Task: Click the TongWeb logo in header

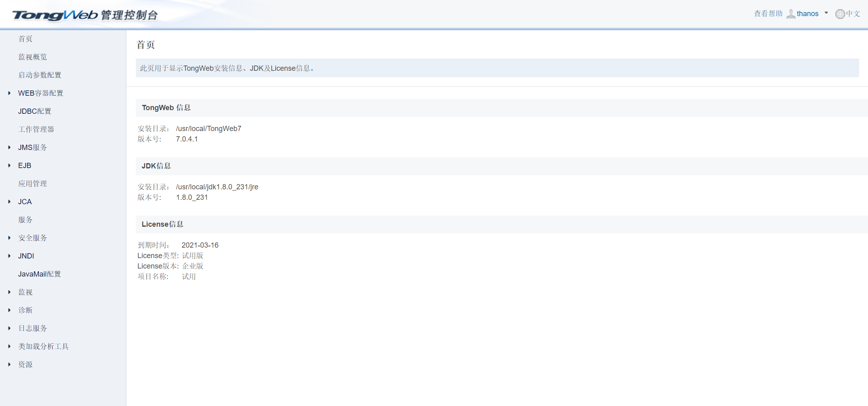Action: (55, 15)
